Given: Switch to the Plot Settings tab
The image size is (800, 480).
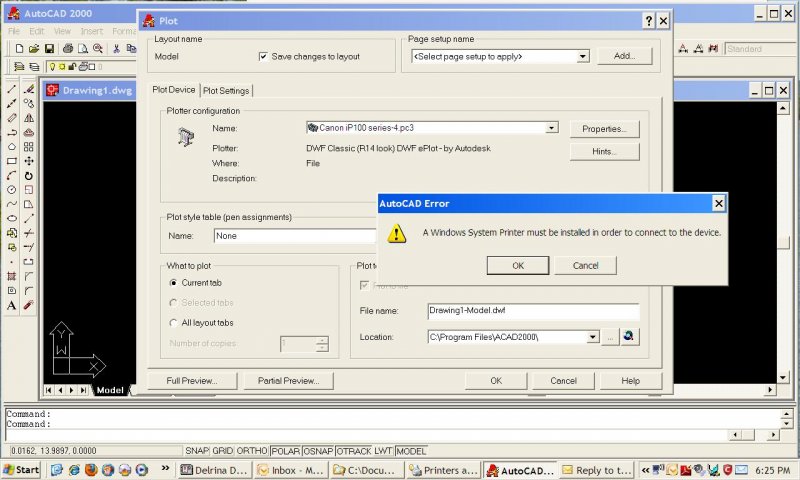Looking at the screenshot, I should coord(226,91).
